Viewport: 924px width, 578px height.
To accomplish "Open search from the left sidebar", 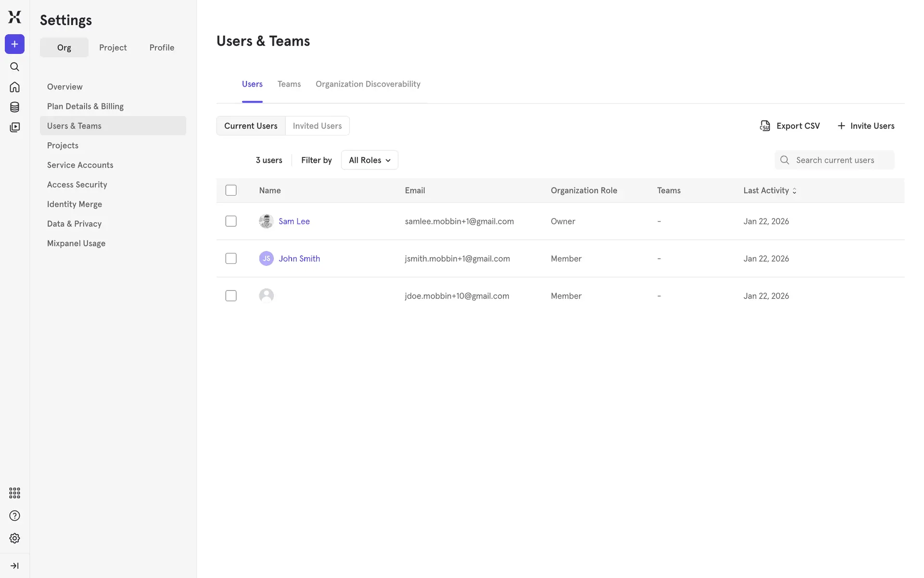I will click(x=14, y=67).
